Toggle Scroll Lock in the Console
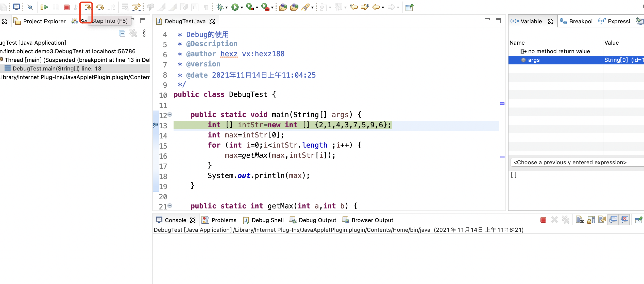Viewport: 644px width, 284px height. [591, 220]
